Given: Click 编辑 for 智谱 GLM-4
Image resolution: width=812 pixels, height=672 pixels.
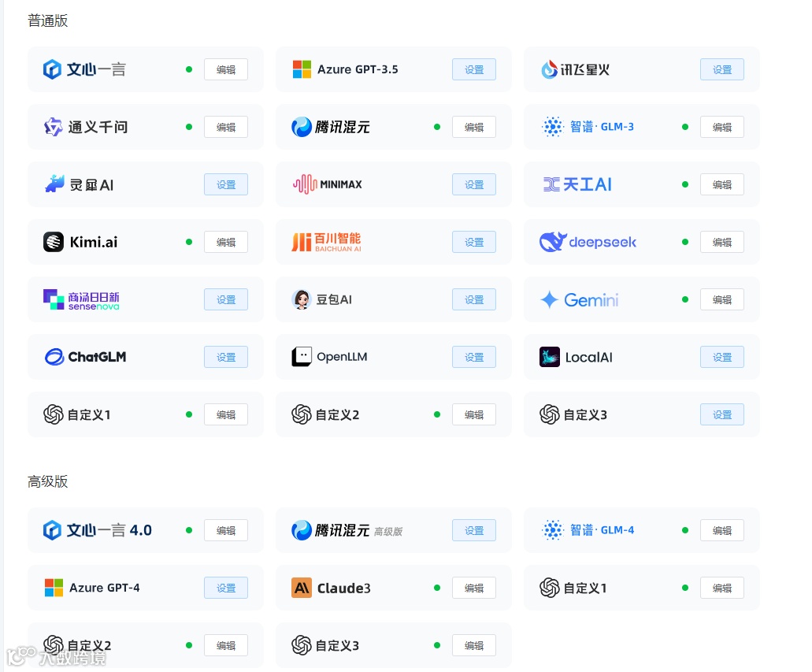Looking at the screenshot, I should (x=721, y=530).
